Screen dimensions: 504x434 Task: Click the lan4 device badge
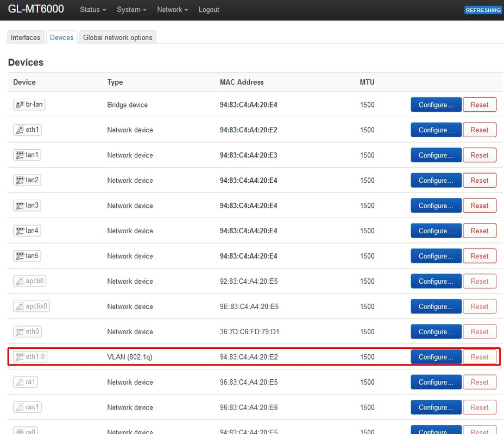tap(27, 231)
